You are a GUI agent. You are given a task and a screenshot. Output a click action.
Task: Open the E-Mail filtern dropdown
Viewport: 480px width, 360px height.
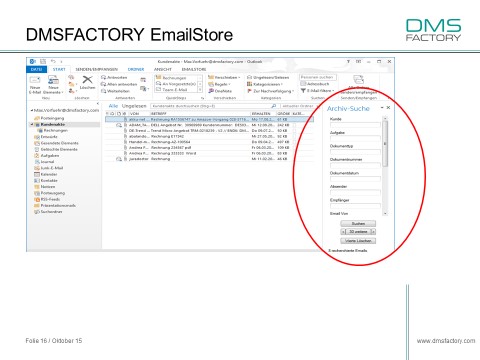coord(317,91)
